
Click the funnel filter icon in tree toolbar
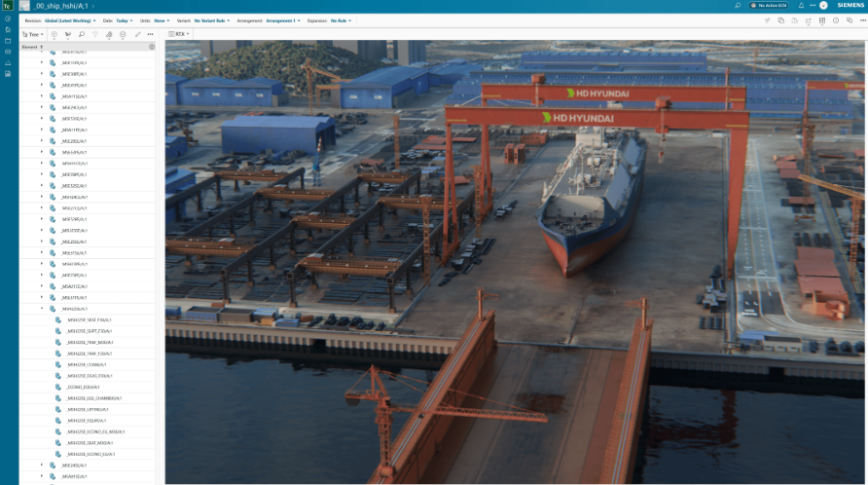tap(95, 34)
